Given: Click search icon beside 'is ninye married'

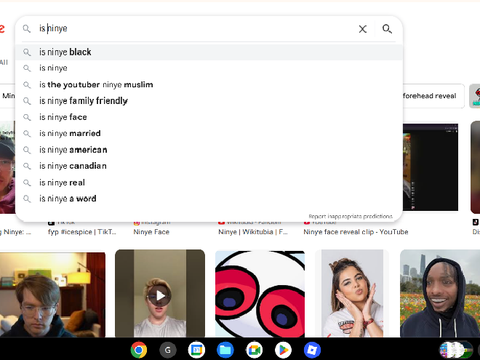Looking at the screenshot, I should click(27, 134).
